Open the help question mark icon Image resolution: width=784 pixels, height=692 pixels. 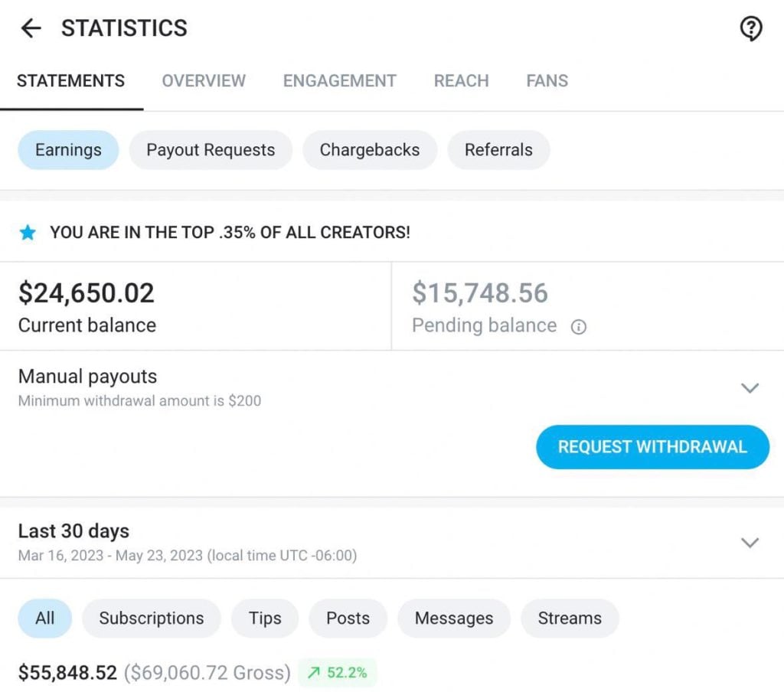coord(750,29)
